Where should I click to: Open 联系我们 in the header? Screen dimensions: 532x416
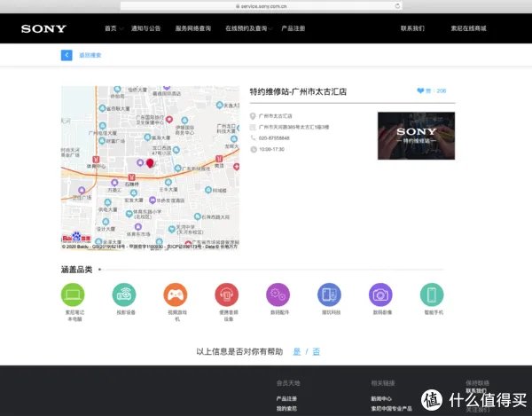point(412,28)
